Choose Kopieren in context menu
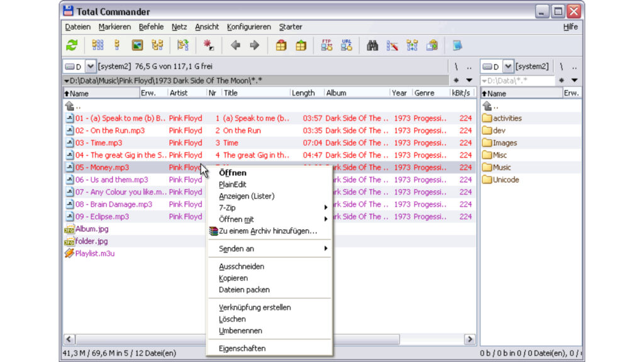The height and width of the screenshot is (362, 644). point(269,278)
